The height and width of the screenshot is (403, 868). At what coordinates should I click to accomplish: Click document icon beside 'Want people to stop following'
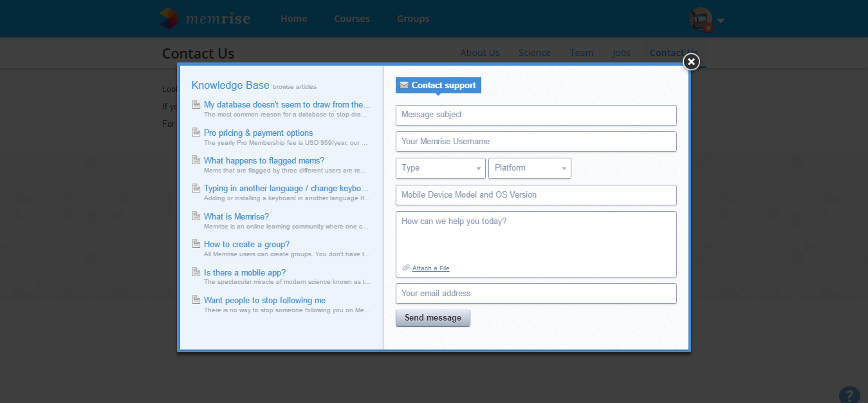(x=196, y=300)
